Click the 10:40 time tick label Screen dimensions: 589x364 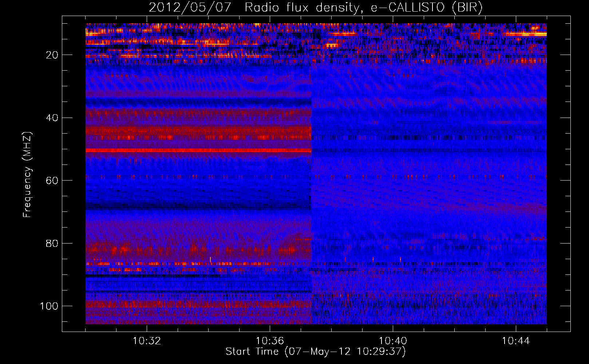click(x=393, y=341)
